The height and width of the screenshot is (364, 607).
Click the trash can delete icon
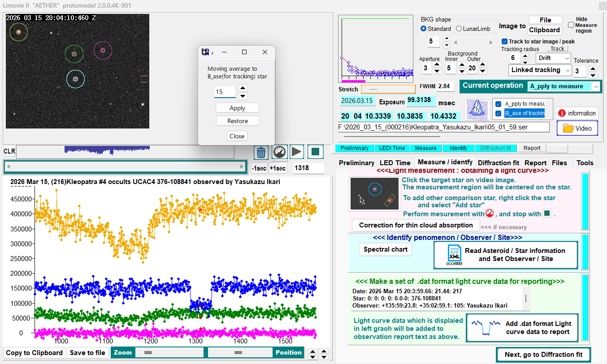[261, 152]
